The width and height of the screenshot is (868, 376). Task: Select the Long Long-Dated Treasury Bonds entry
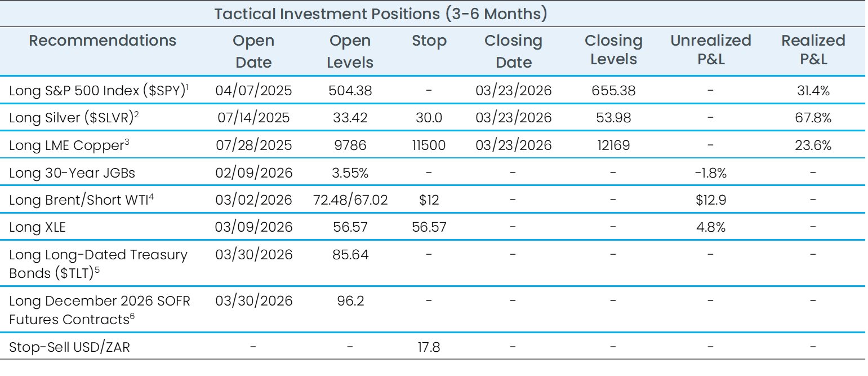tap(98, 262)
